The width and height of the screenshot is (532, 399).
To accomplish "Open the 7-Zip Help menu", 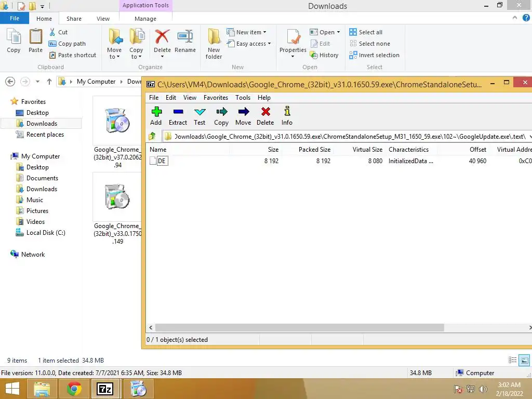I will click(264, 98).
